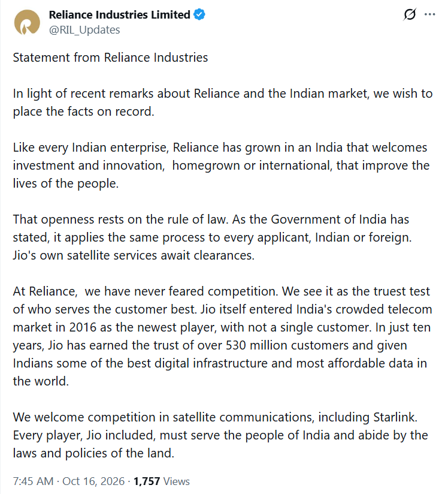The image size is (448, 494).
Task: Open the Grok explain-post icon
Action: [x=410, y=14]
